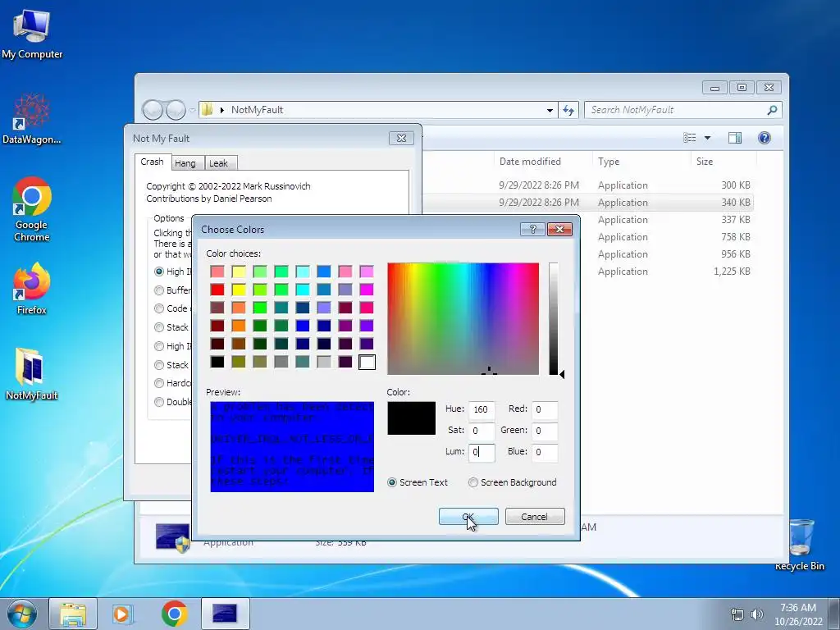Open the My Computer desktop icon
The height and width of the screenshot is (630, 840).
tap(32, 33)
